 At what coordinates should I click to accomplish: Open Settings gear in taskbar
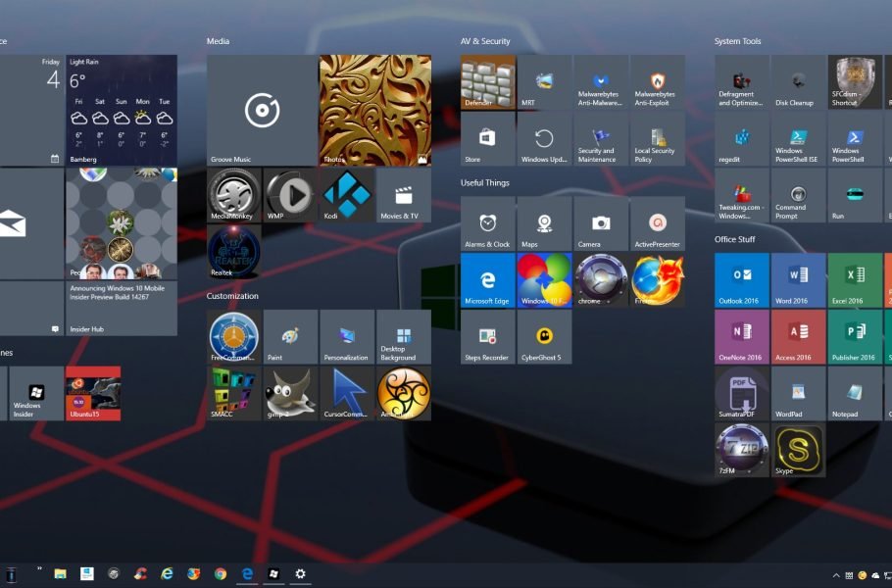(300, 573)
